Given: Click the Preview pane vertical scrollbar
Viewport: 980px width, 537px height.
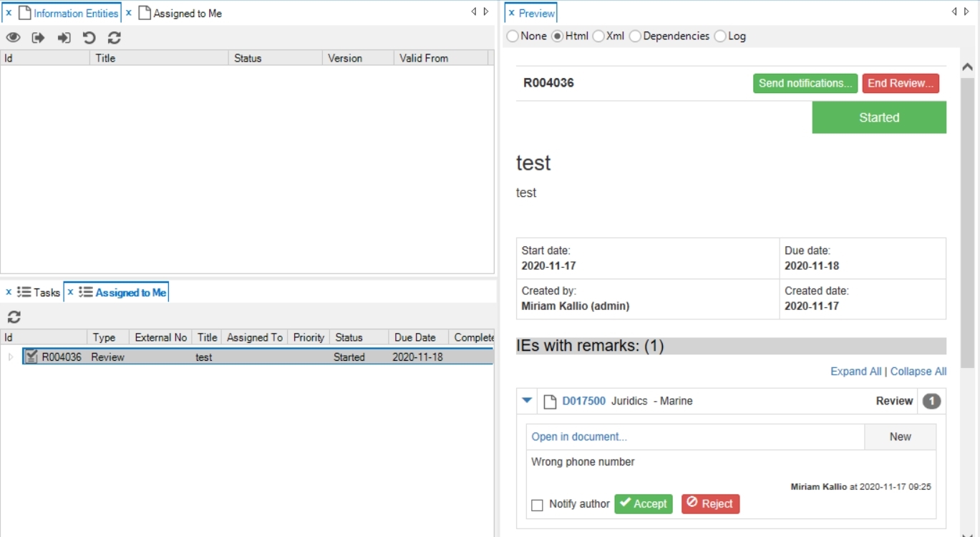Looking at the screenshot, I should point(967,215).
